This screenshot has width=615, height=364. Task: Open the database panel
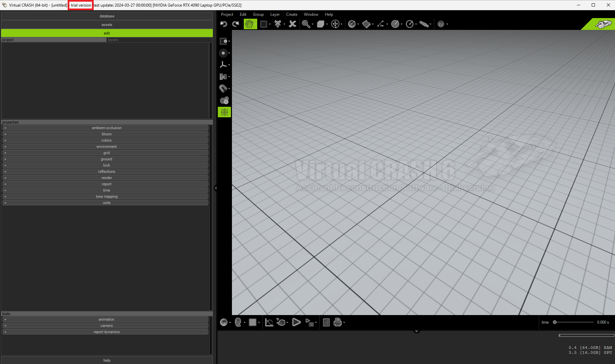click(x=107, y=16)
